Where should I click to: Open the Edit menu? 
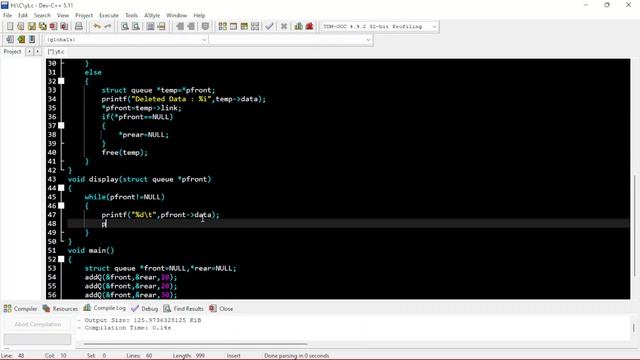(x=23, y=15)
